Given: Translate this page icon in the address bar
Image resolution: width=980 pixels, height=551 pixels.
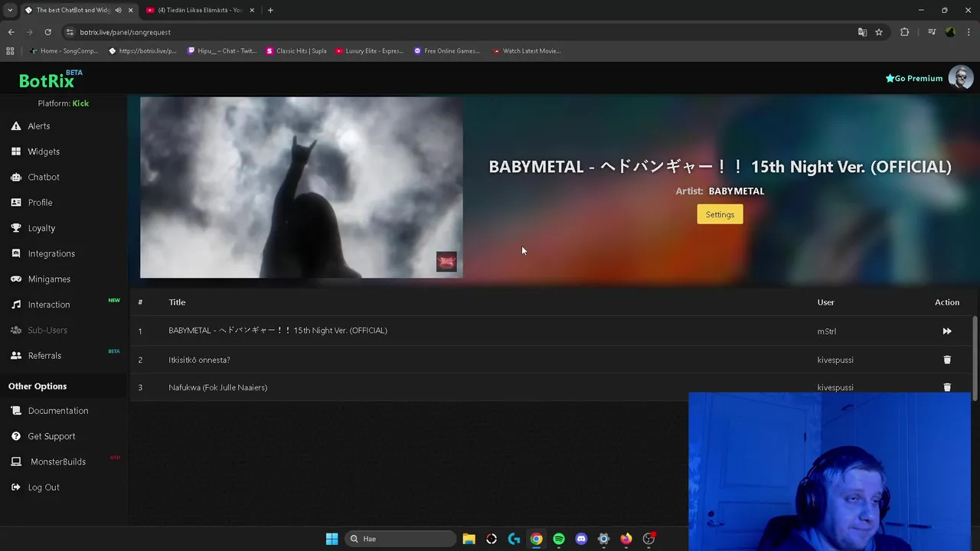Looking at the screenshot, I should pyautogui.click(x=862, y=32).
